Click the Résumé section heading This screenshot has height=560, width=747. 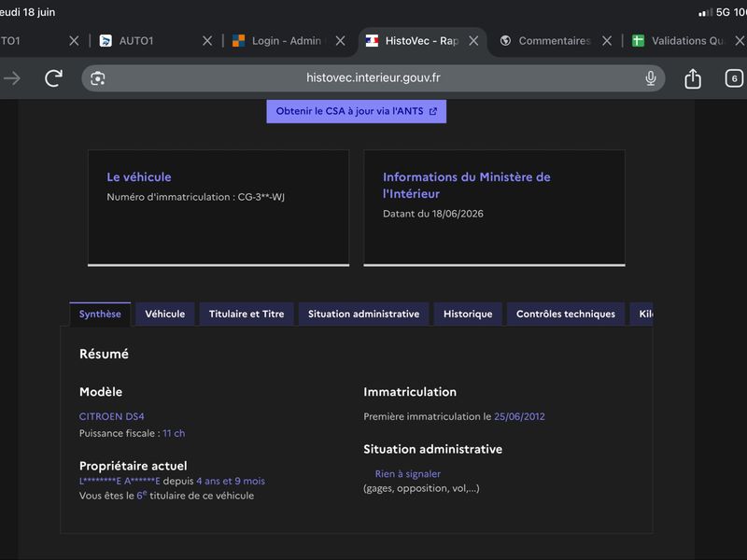tap(104, 355)
